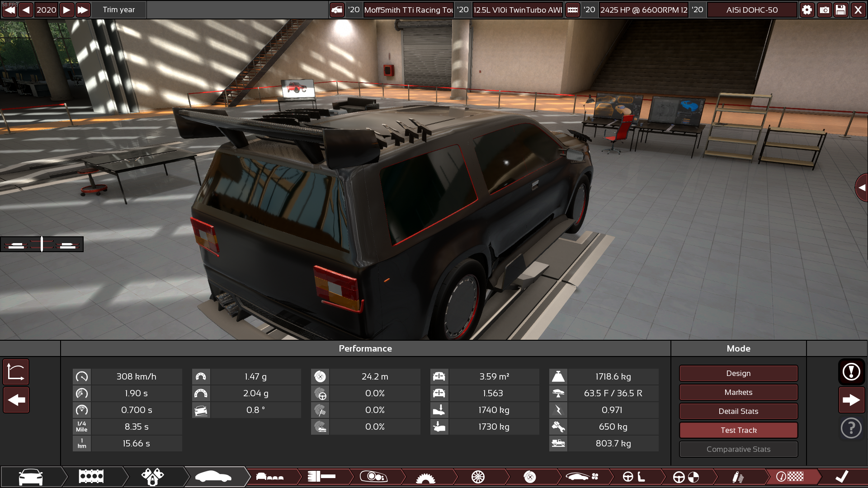The image size is (868, 488).
Task: Go to the fixtures headlight step
Action: pos(373,477)
